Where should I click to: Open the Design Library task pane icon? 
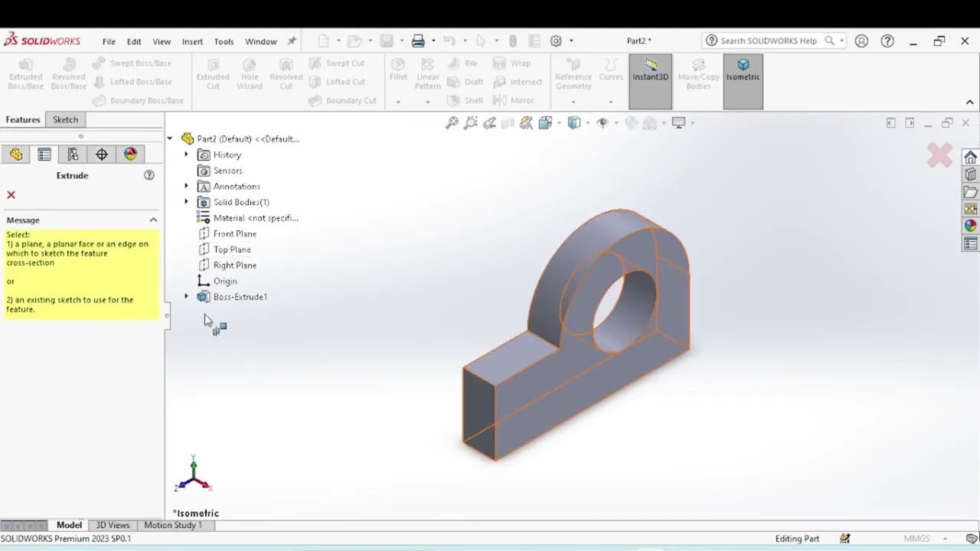click(971, 174)
